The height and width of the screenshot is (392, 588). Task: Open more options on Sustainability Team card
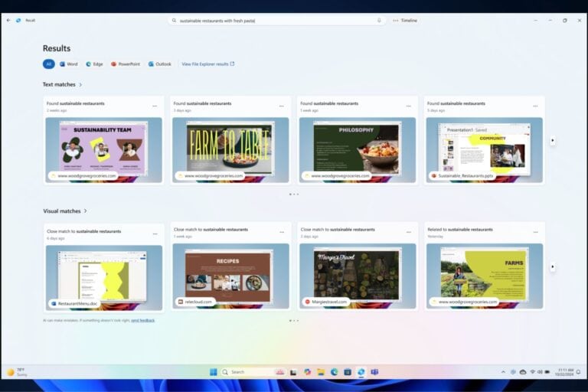[155, 106]
